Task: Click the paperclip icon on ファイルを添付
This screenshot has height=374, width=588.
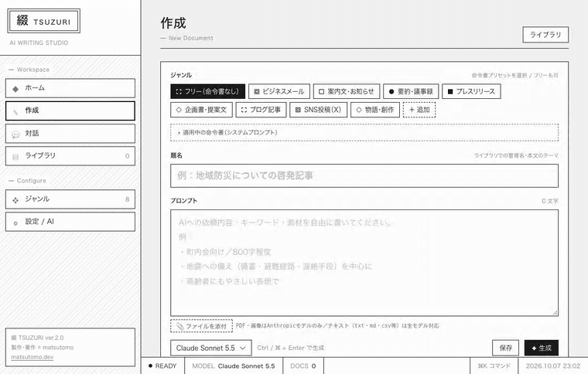Action: 180,326
